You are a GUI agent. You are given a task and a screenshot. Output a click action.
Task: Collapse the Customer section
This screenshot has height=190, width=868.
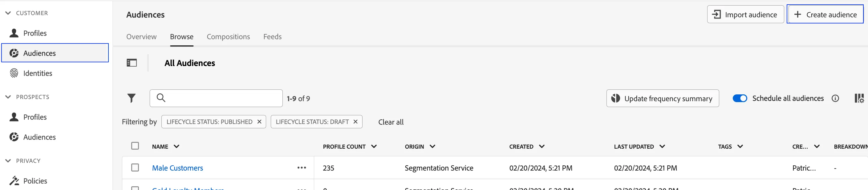coord(8,13)
